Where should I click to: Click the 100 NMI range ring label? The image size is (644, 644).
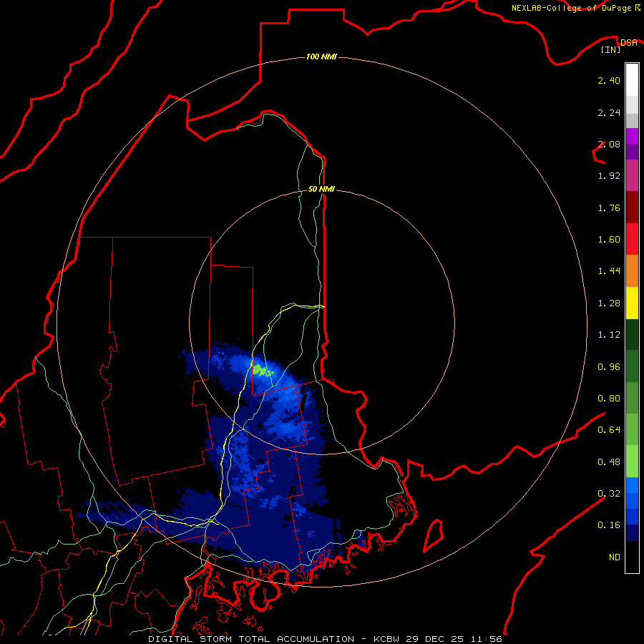coord(321,57)
